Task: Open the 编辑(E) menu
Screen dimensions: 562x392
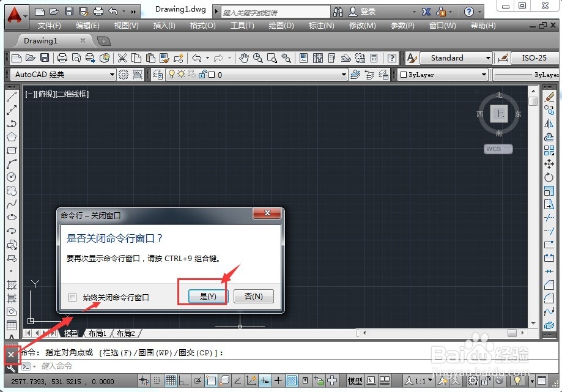Action: (x=87, y=26)
